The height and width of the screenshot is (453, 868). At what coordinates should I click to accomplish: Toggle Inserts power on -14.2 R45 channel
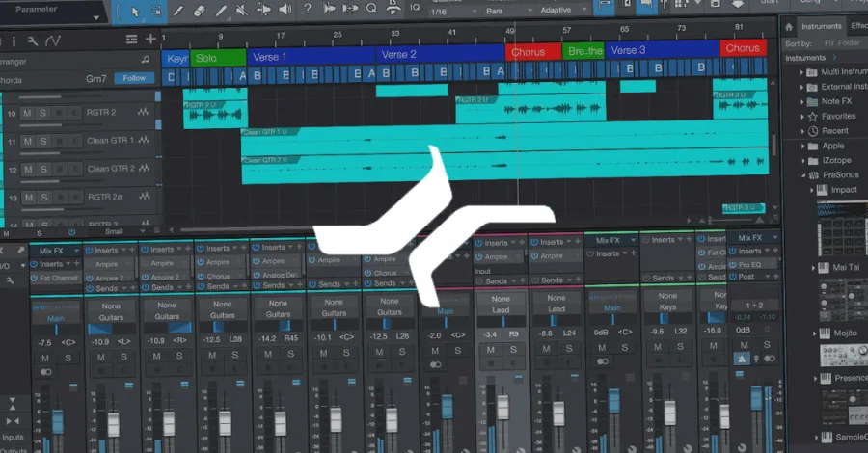256,248
